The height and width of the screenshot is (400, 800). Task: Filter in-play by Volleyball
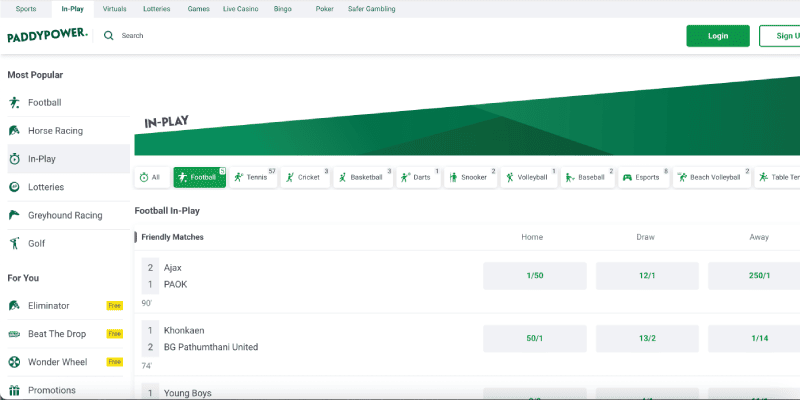[x=529, y=177]
